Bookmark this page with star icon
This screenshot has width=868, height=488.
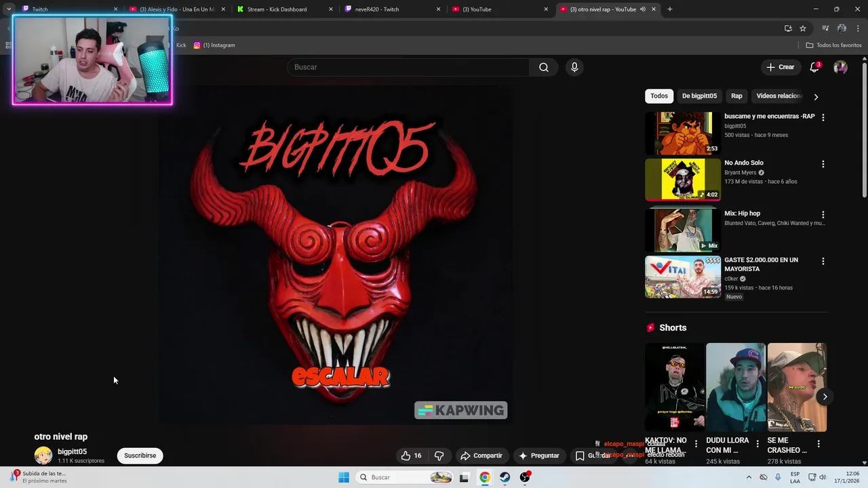[x=803, y=28]
